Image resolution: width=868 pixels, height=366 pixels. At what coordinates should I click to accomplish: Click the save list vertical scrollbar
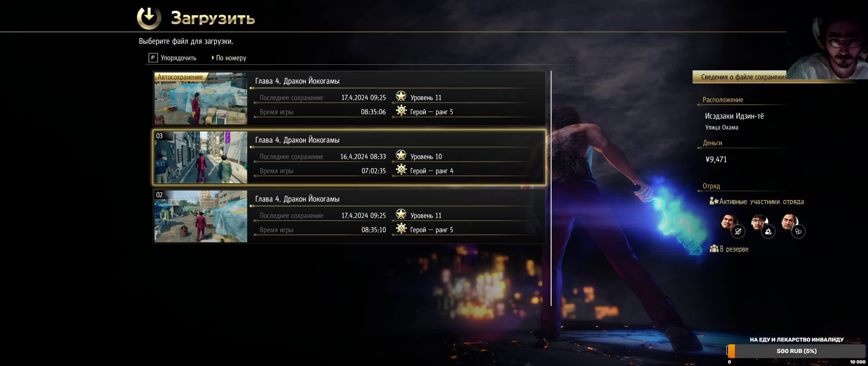tap(551, 188)
